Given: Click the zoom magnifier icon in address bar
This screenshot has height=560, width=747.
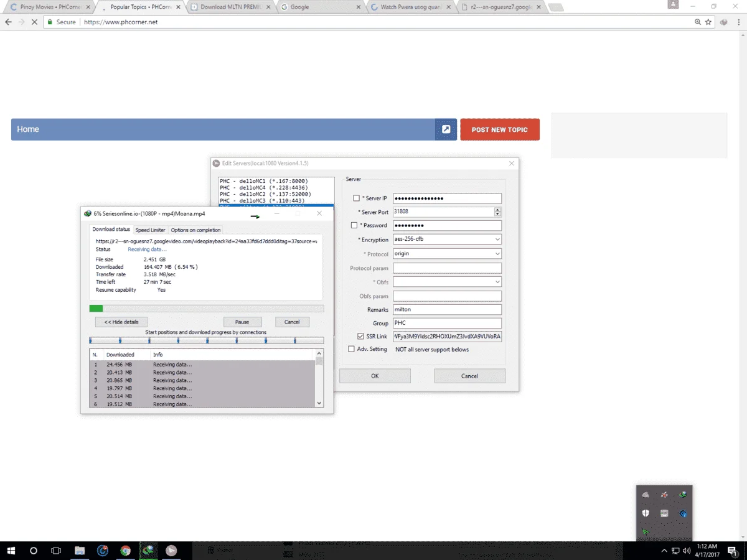Looking at the screenshot, I should pos(698,22).
